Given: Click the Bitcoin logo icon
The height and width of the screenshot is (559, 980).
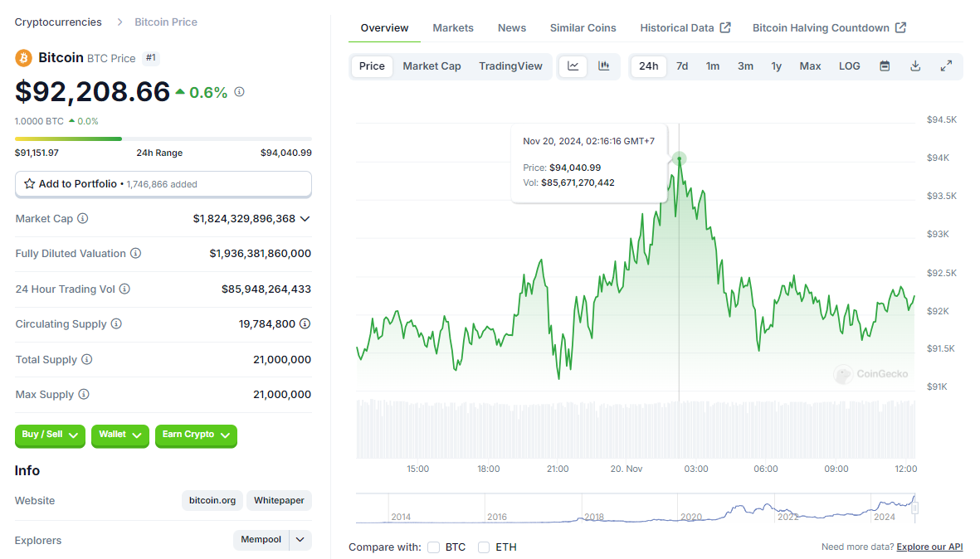Looking at the screenshot, I should pos(24,58).
